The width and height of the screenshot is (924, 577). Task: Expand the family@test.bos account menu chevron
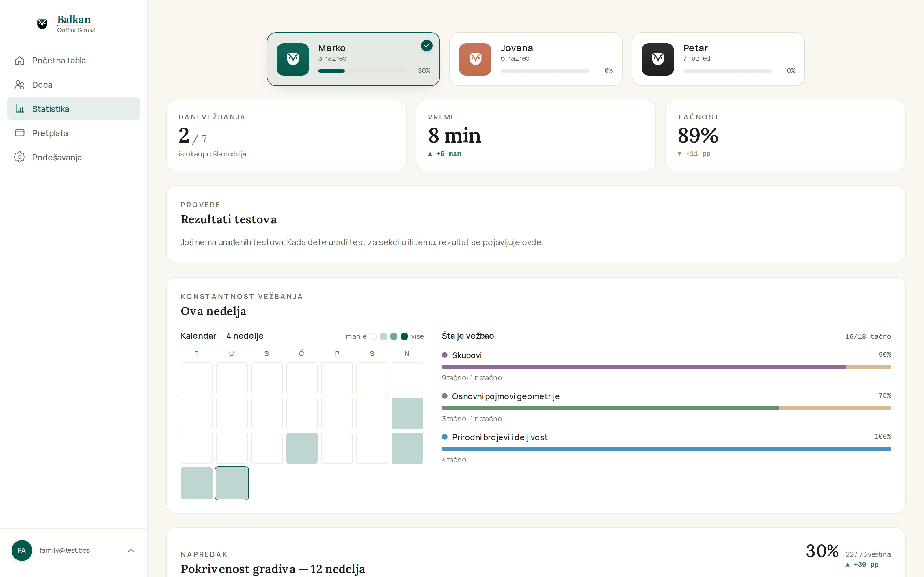[x=131, y=550]
